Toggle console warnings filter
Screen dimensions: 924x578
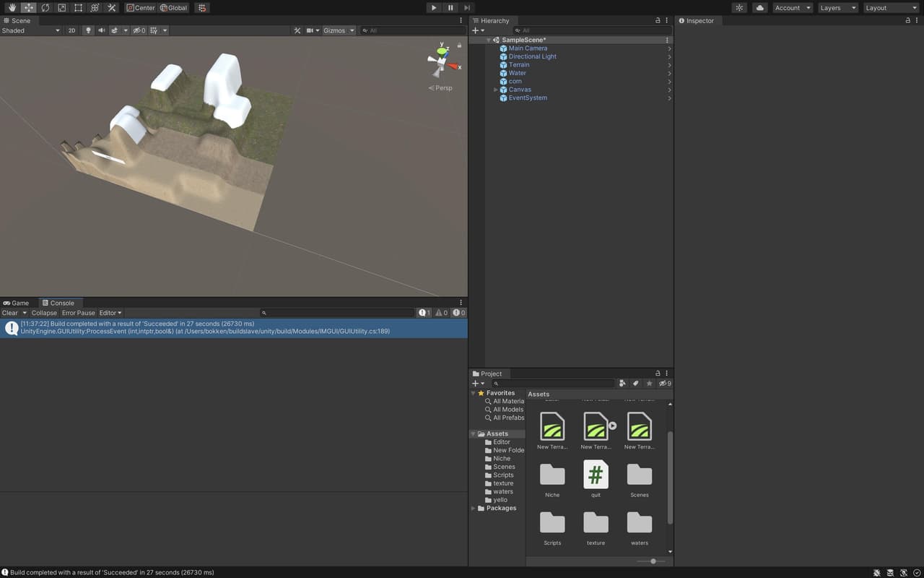(441, 313)
